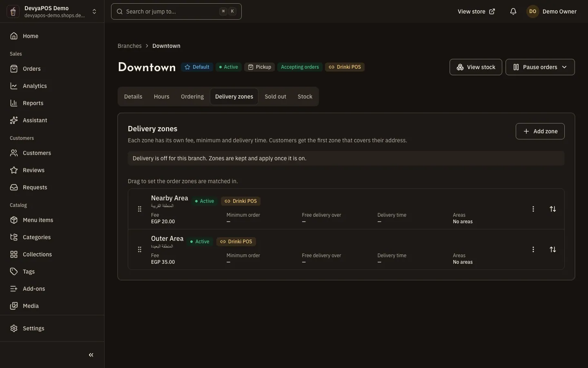The width and height of the screenshot is (588, 368).
Task: Click the drag handle for Nearby Area
Action: click(x=140, y=209)
